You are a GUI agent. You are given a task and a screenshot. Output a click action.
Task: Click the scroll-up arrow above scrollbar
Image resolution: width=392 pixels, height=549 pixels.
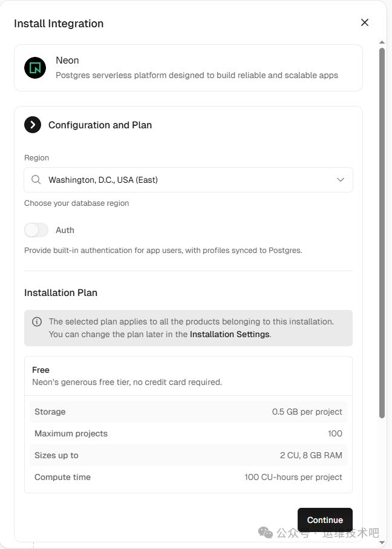point(382,42)
